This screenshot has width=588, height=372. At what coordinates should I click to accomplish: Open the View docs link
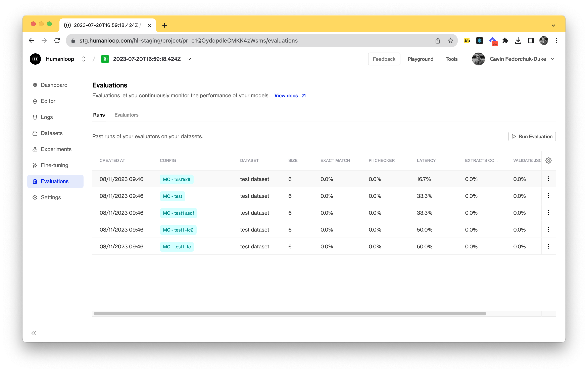[x=290, y=96]
